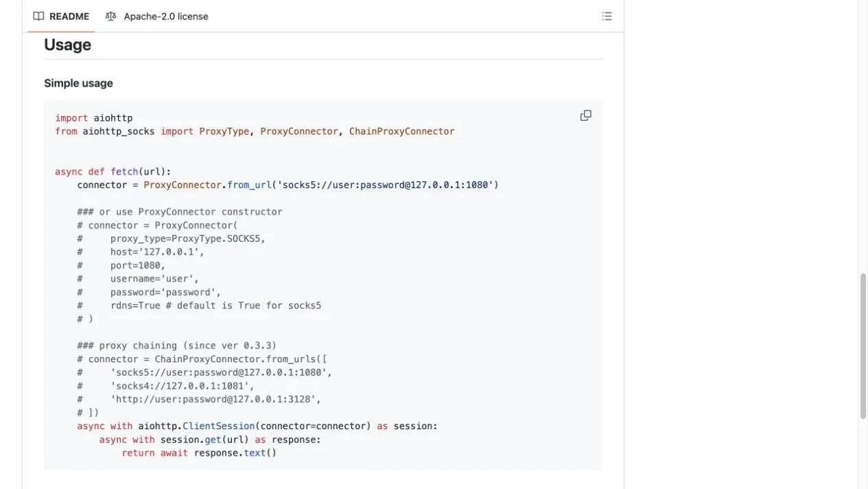
Task: Click the Simple usage subheading
Action: click(78, 83)
